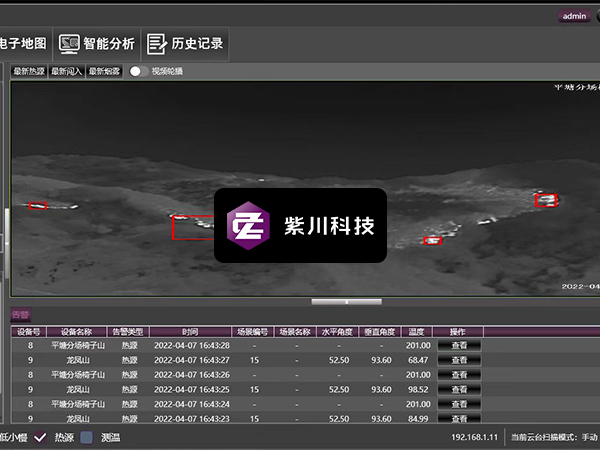The image size is (600, 450).
Task: Click the thermal video feed image
Action: click(x=305, y=188)
